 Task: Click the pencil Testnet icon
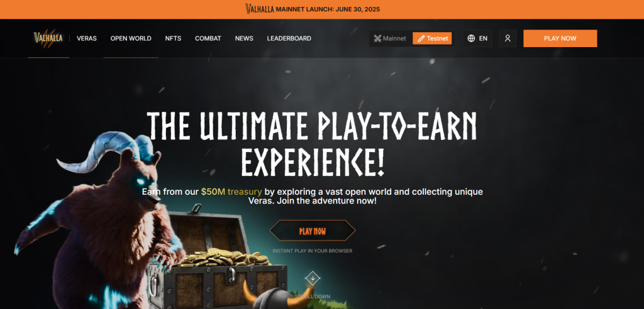(421, 38)
